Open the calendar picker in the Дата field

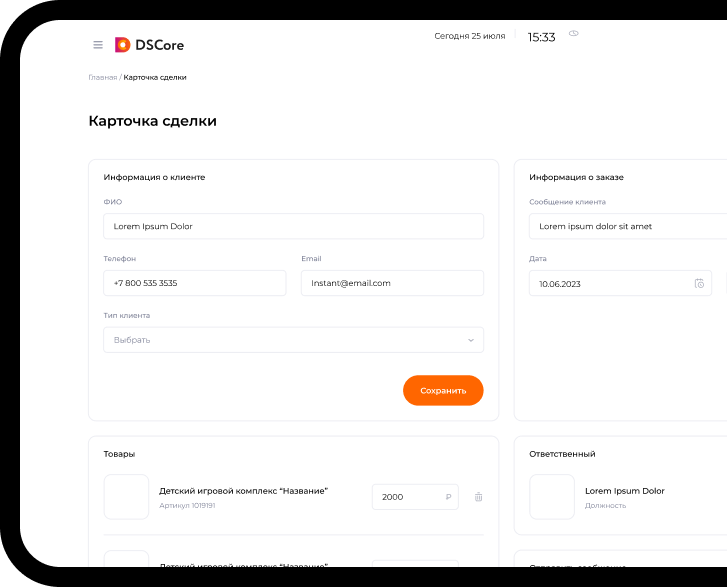point(699,284)
